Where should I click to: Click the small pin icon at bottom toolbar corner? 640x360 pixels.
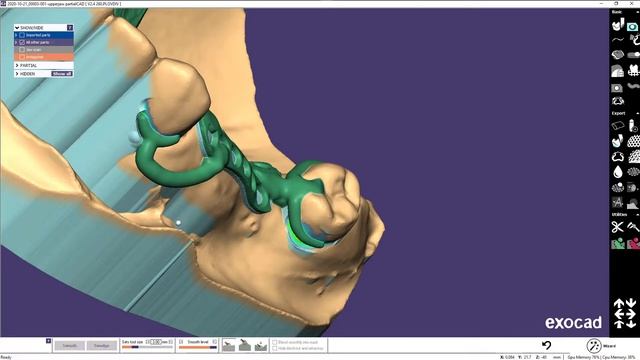49,341
